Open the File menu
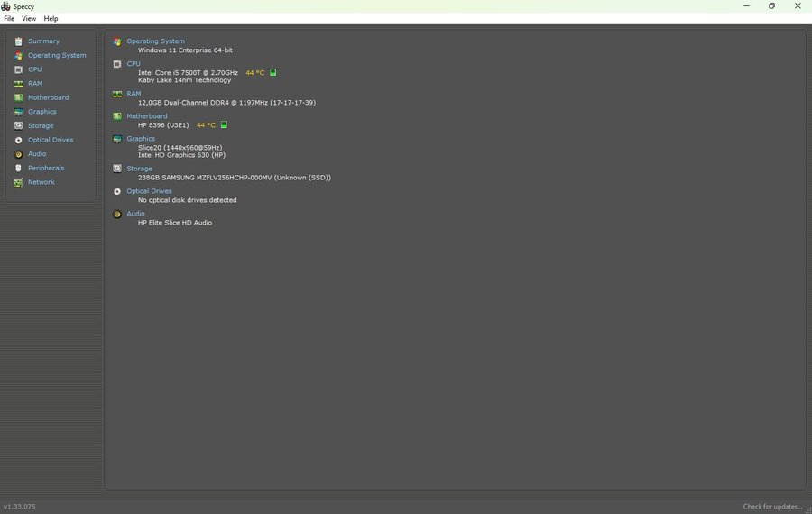The image size is (812, 514). click(9, 18)
